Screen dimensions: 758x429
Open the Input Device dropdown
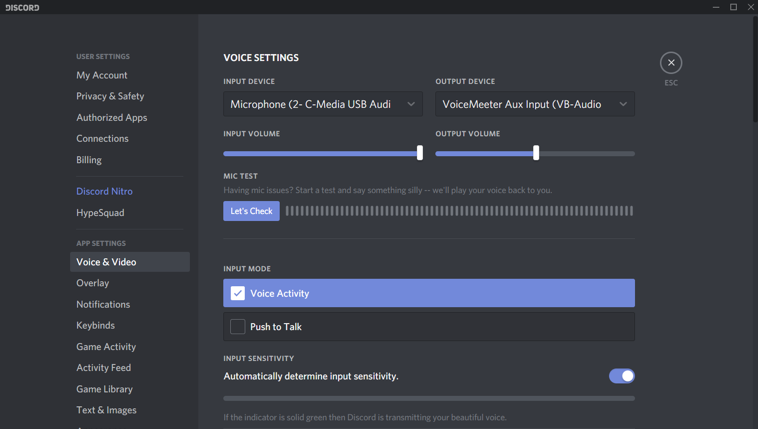click(x=322, y=104)
